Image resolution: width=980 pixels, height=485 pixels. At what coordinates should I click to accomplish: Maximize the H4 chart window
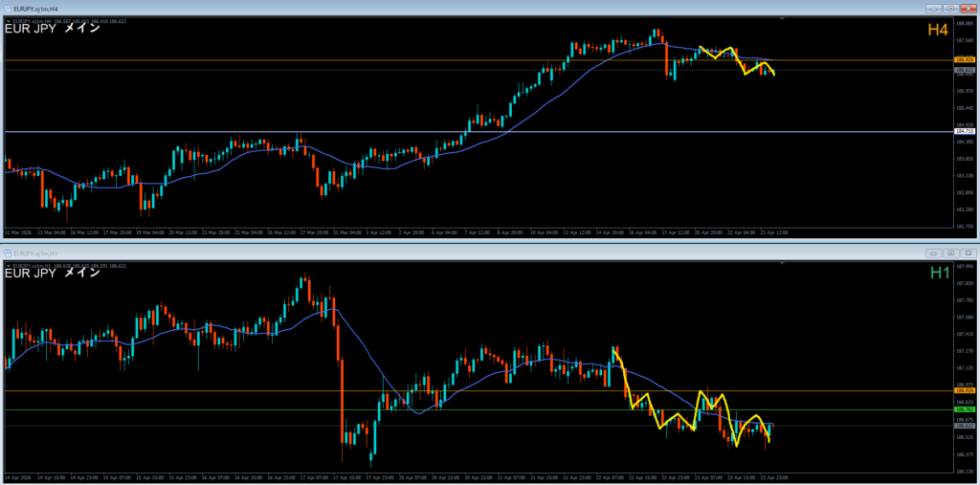(x=950, y=7)
